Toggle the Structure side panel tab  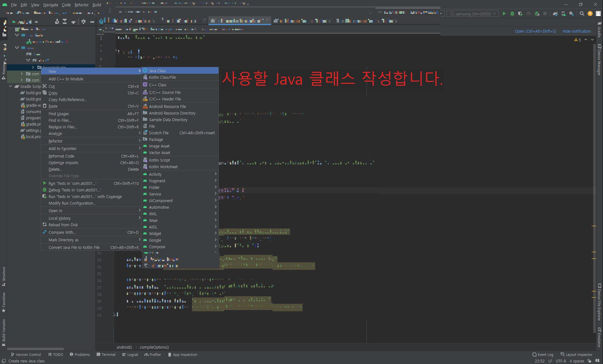(x=4, y=276)
